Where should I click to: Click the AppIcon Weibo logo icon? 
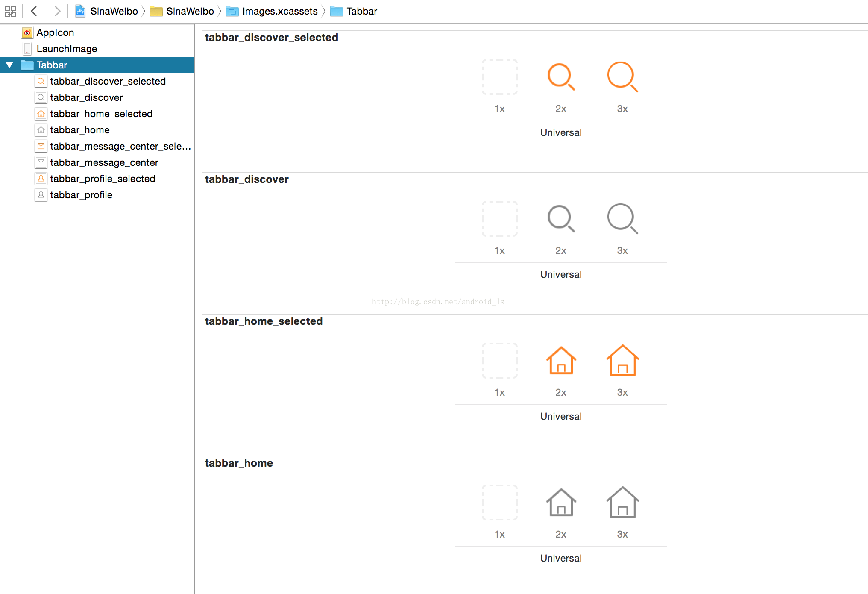pos(27,32)
